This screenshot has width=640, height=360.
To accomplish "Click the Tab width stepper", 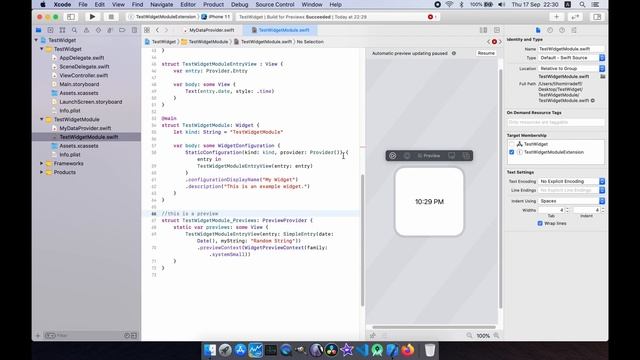I will [x=567, y=210].
